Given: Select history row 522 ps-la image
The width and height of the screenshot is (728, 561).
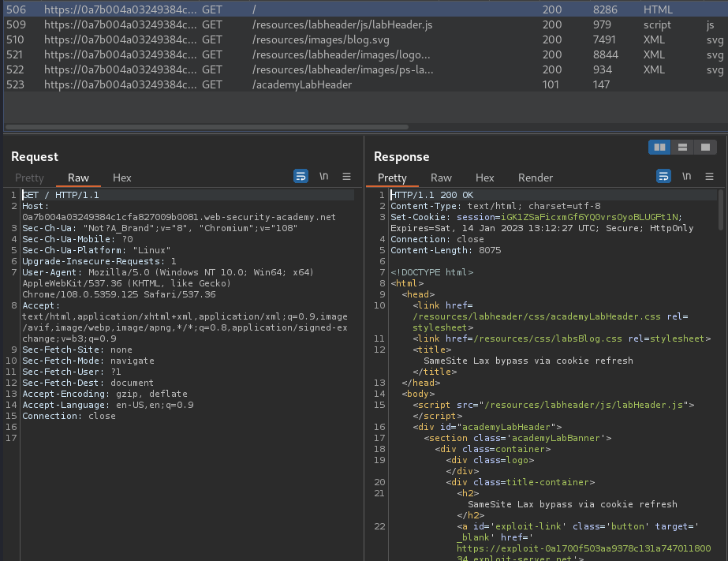Looking at the screenshot, I should [365, 69].
